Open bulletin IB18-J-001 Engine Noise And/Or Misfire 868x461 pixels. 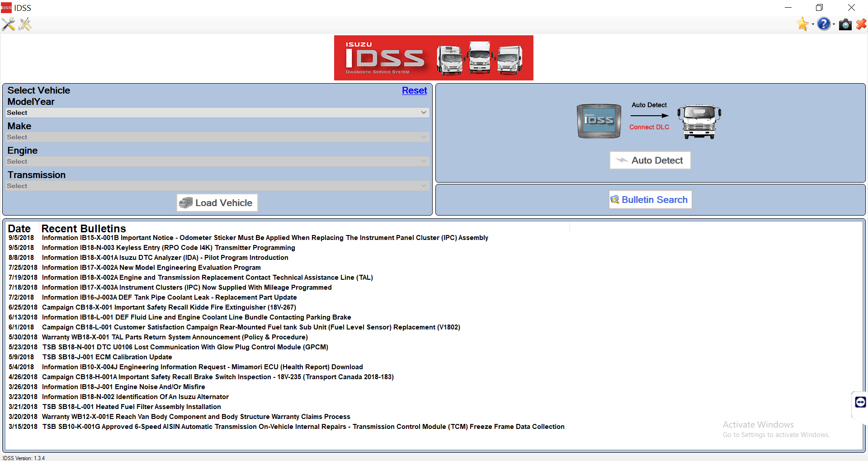click(123, 387)
